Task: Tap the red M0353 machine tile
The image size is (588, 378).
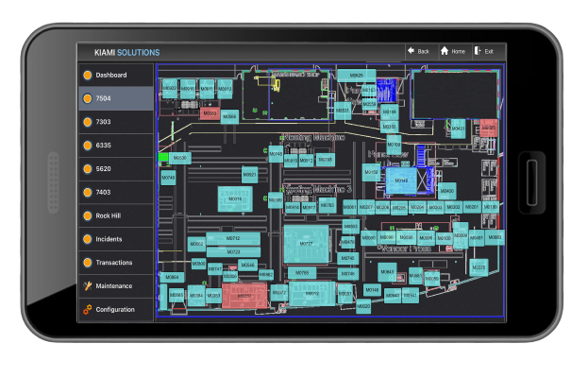Action: [x=210, y=113]
